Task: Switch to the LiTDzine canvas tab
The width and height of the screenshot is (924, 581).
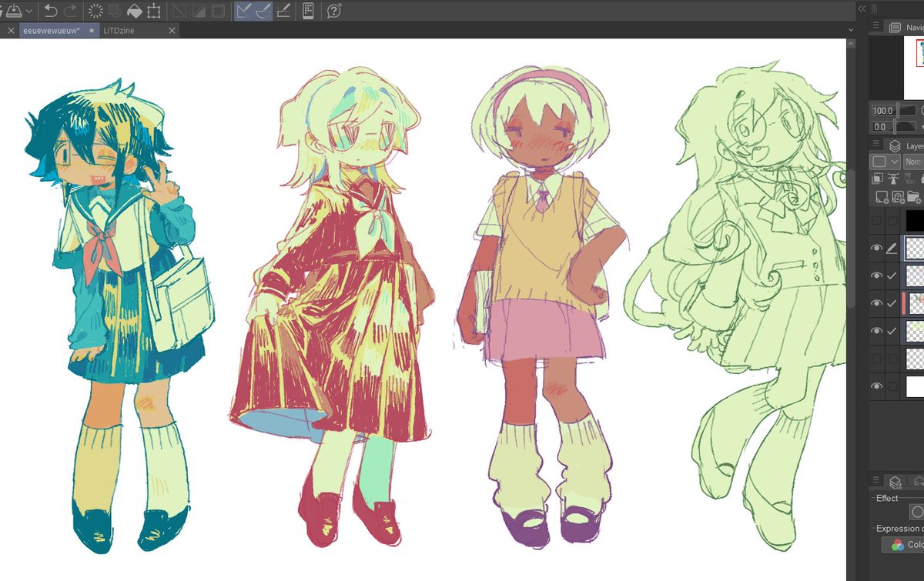Action: click(138, 30)
